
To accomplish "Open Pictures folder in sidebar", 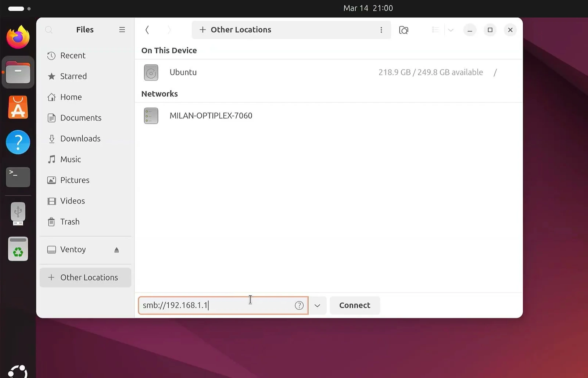I will click(85, 180).
